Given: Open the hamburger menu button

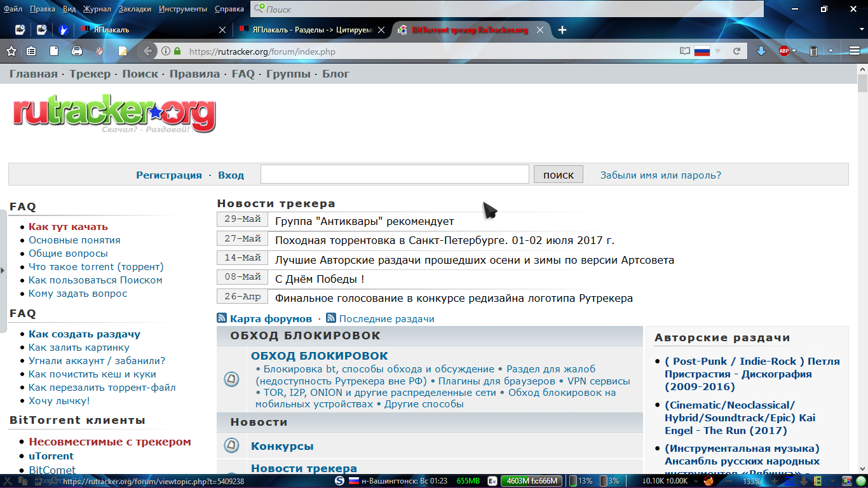Looking at the screenshot, I should coord(855,51).
